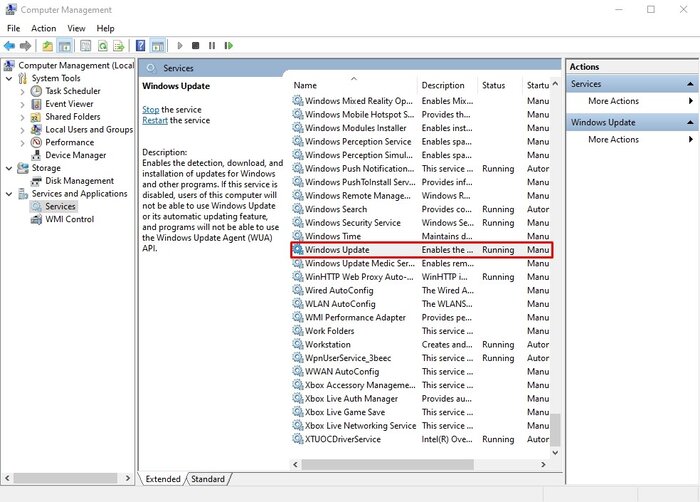The height and width of the screenshot is (502, 700).
Task: Click the services list vertical scrollbar thumb
Action: point(555,430)
